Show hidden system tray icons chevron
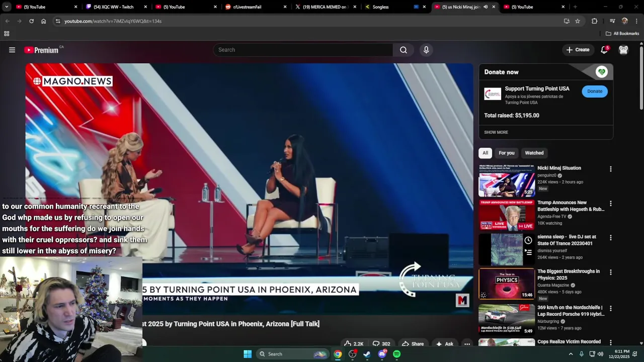Screen dimensions: 644x362 [571, 354]
